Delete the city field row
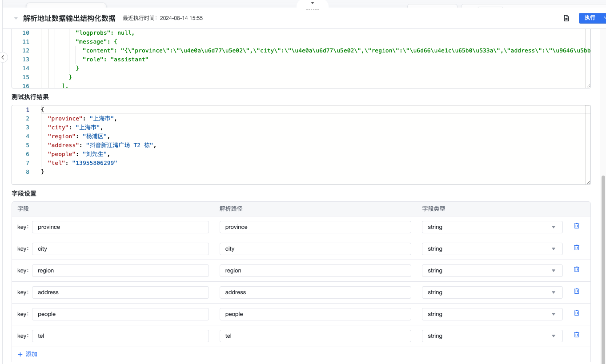Screen dimensions: 606x364 [576, 248]
